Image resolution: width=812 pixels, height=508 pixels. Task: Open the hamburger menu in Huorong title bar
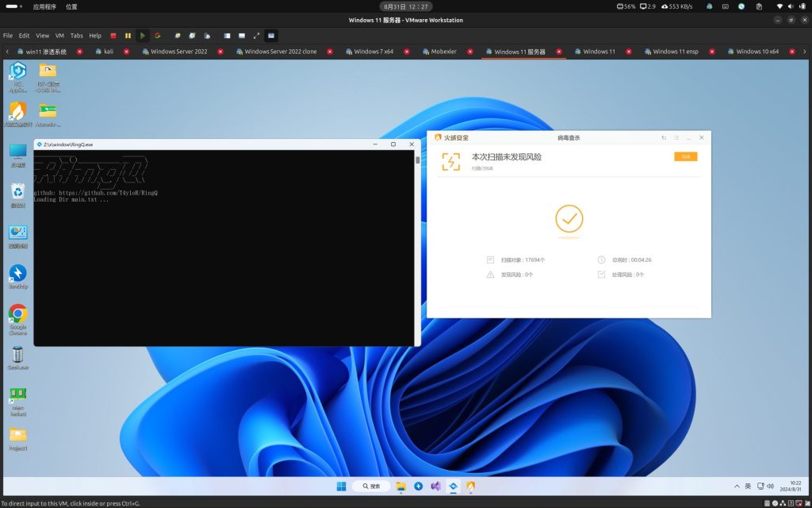point(676,138)
